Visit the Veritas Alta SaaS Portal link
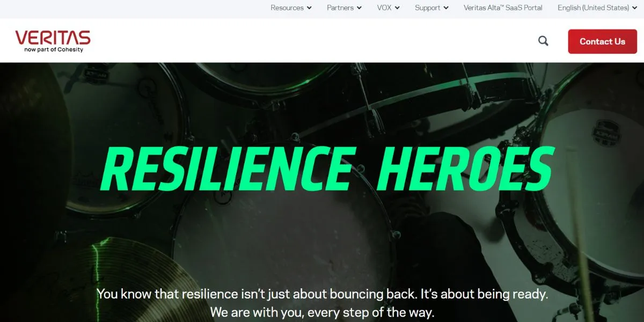Image resolution: width=644 pixels, height=322 pixels. point(503,8)
